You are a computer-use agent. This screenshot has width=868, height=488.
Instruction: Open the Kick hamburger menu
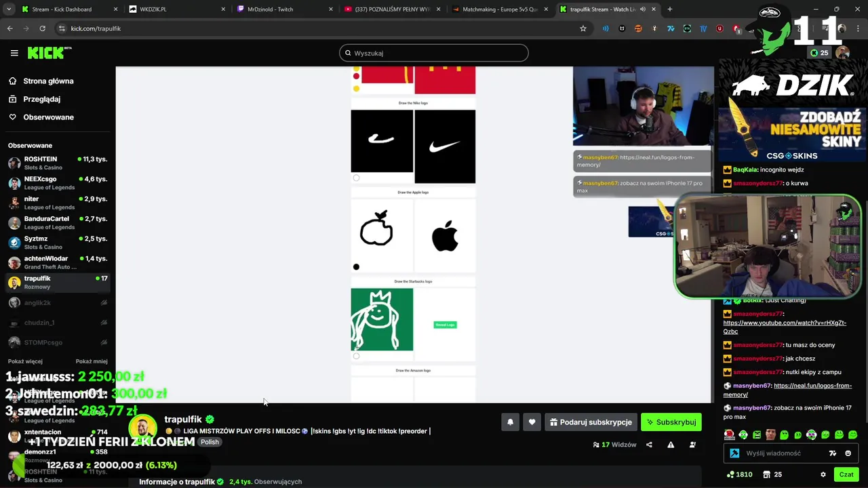pyautogui.click(x=14, y=53)
